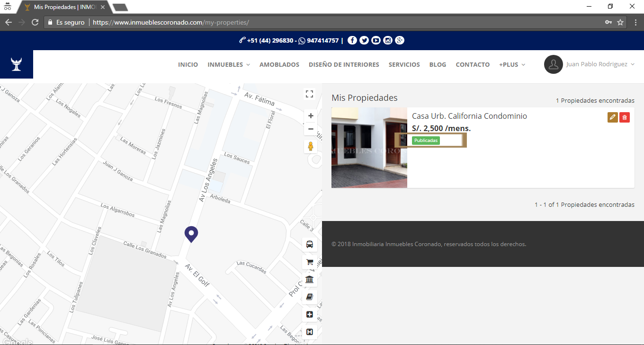Viewport: 644px width, 345px height.
Task: Toggle the bank building layer on the map
Action: 310,280
